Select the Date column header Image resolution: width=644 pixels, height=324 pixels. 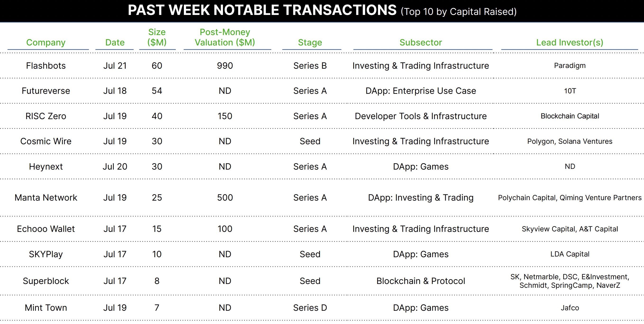coord(115,42)
